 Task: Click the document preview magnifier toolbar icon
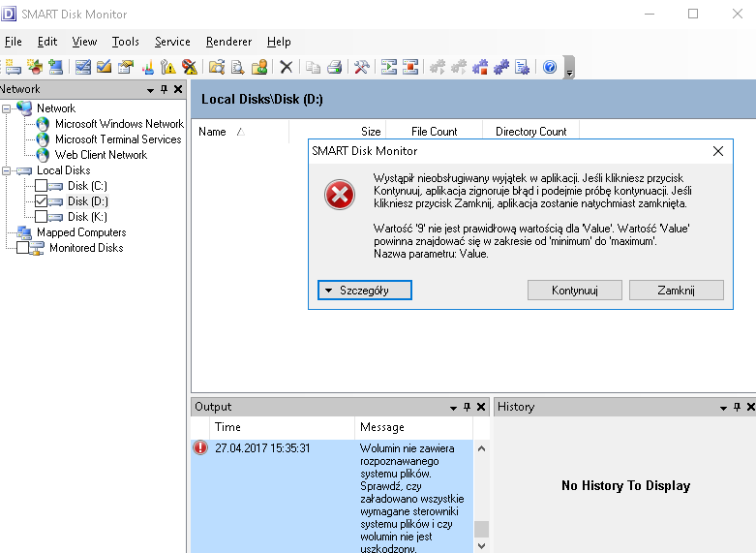[x=238, y=67]
